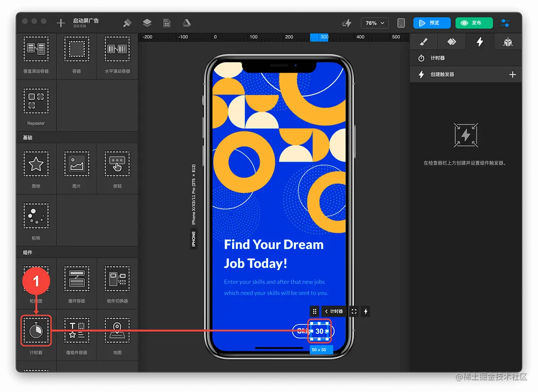Viewport: 538px width, 392px height.
Task: Click the plus add-screen button in title bar
Action: pyautogui.click(x=61, y=23)
